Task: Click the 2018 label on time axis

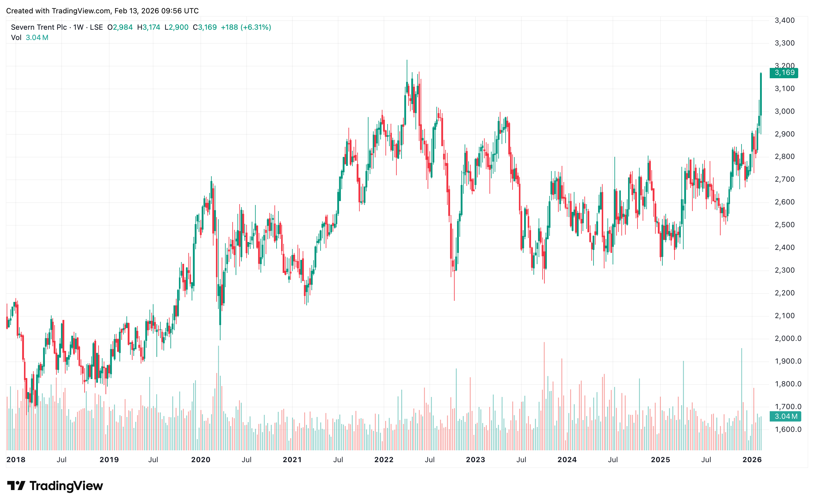Action: click(x=16, y=460)
